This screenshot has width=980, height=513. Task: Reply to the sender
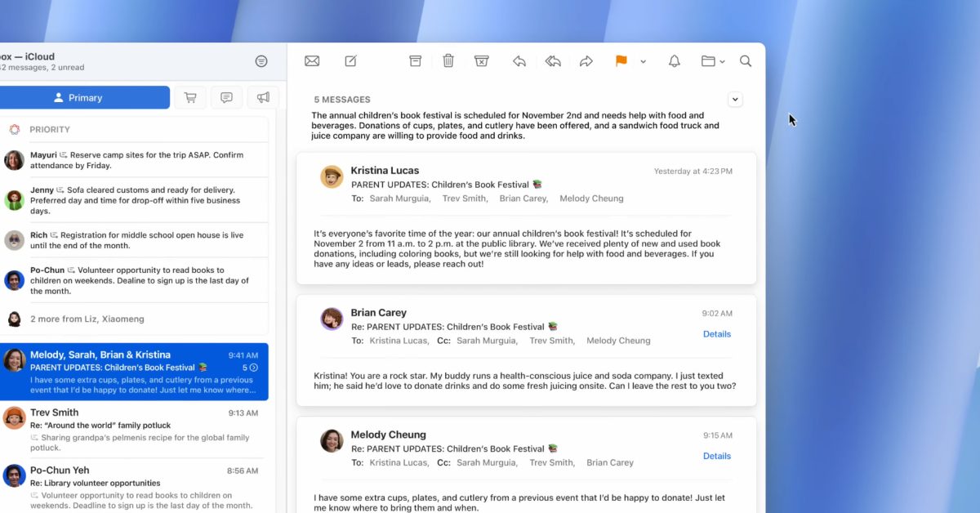coord(519,61)
